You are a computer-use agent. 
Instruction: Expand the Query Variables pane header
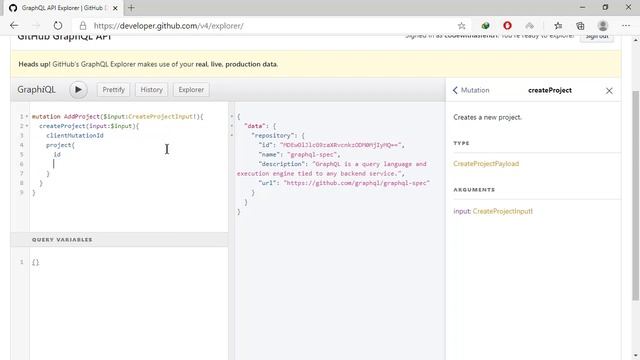(x=119, y=240)
